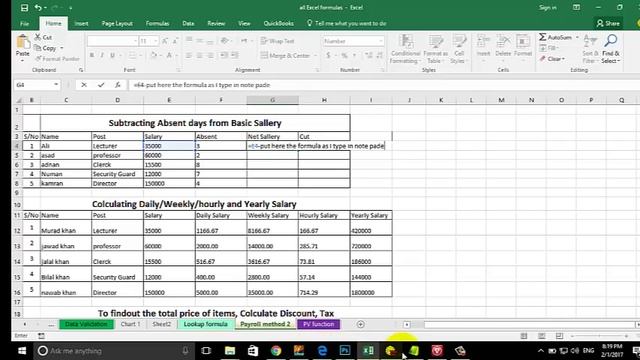Toggle Italic formatting
640x360 pixels.
(102, 55)
